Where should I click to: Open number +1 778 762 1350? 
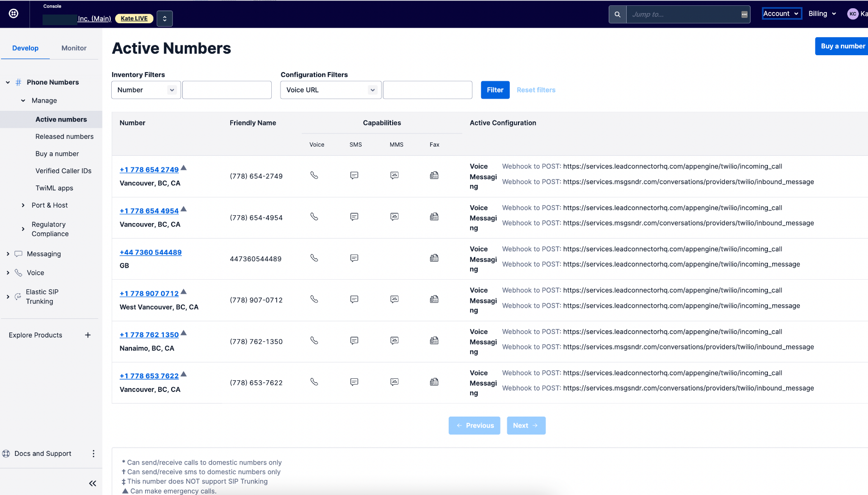(x=149, y=335)
